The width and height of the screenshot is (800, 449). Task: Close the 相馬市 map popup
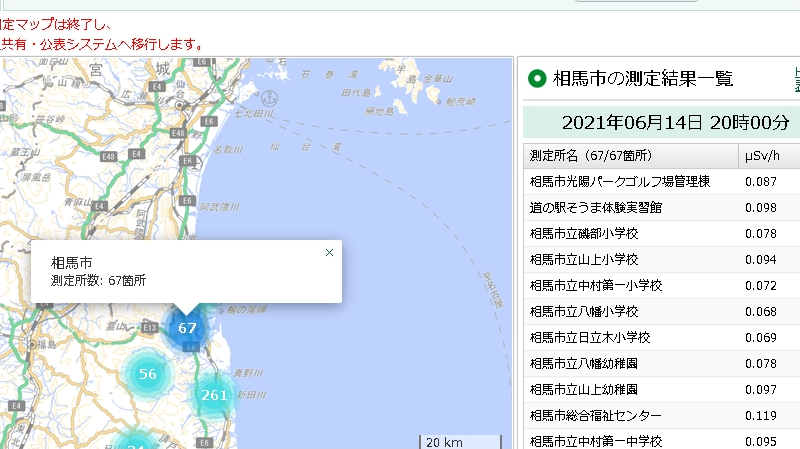point(329,253)
